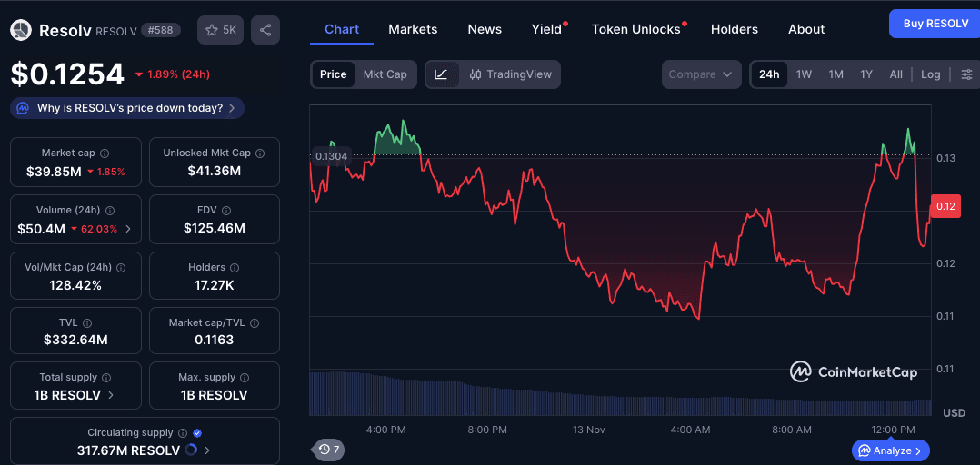Click the 128.42% Vol/Mkt Cap value
Viewport: 980px width, 465px height.
[x=75, y=286]
